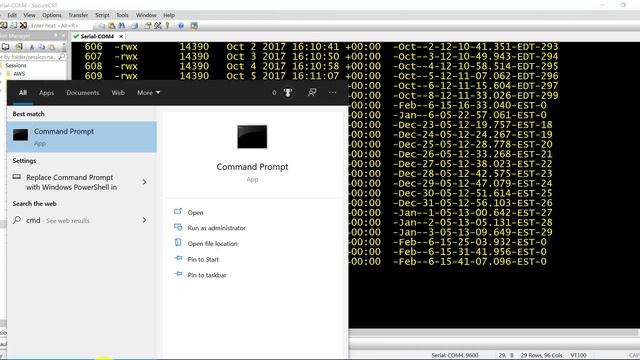Viewport: 640px width, 360px height.
Task: Open the Script menu in SecureCRT
Action: 102,15
